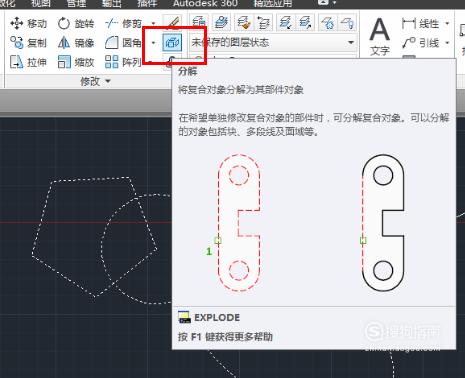
Task: Activate the 镜像 (Mirror) tool
Action: (76, 43)
